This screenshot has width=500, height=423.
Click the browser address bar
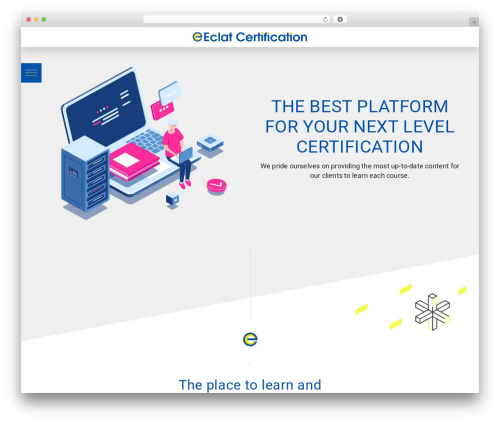[236, 19]
